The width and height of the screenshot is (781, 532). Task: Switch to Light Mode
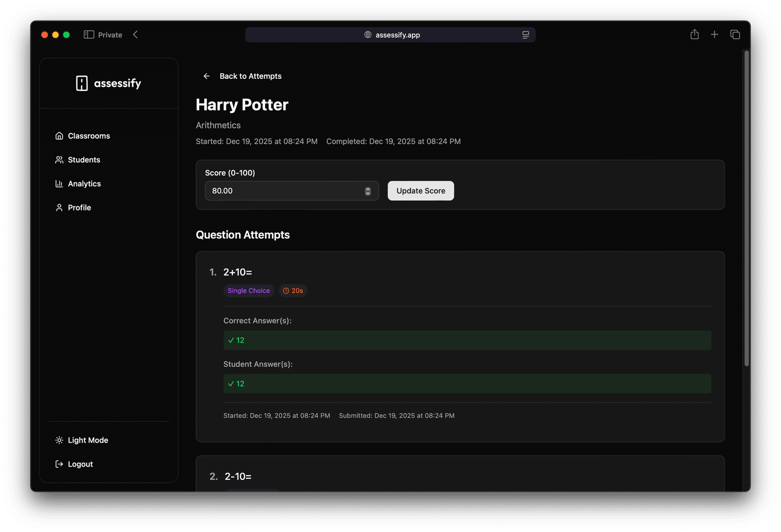88,440
